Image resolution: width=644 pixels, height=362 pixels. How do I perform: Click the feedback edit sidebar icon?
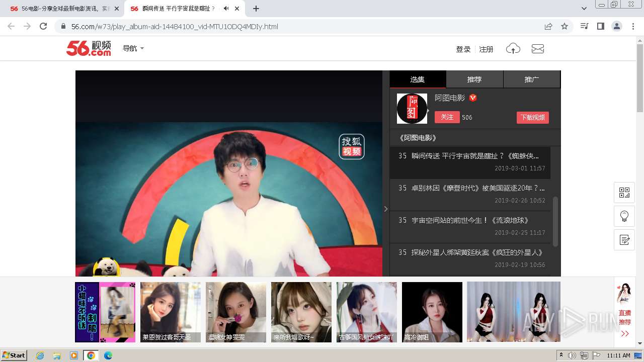pos(624,240)
